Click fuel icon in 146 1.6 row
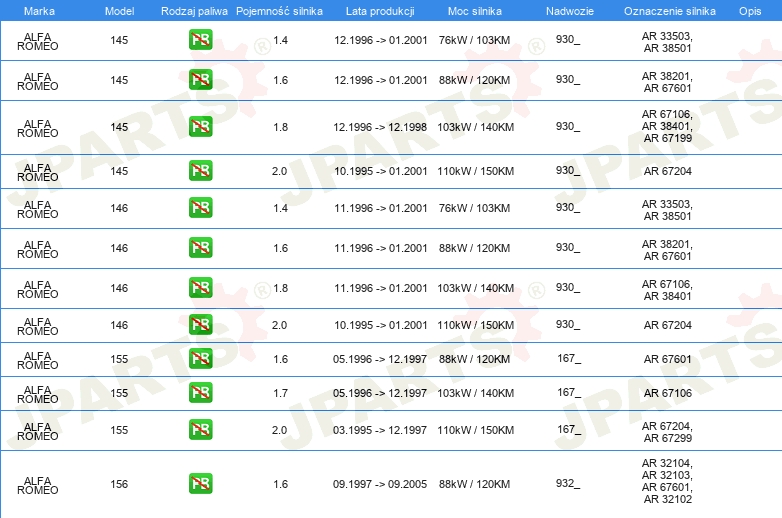 200,248
